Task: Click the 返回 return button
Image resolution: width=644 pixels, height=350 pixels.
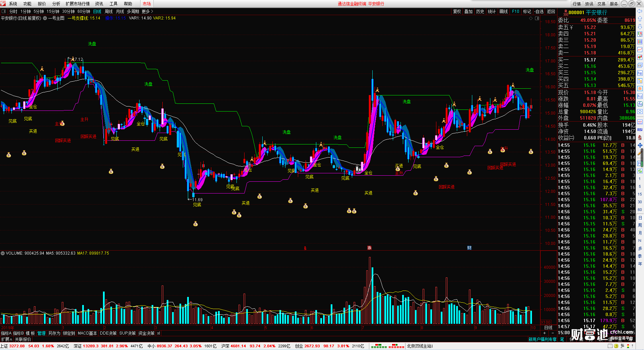Action: pos(551,11)
